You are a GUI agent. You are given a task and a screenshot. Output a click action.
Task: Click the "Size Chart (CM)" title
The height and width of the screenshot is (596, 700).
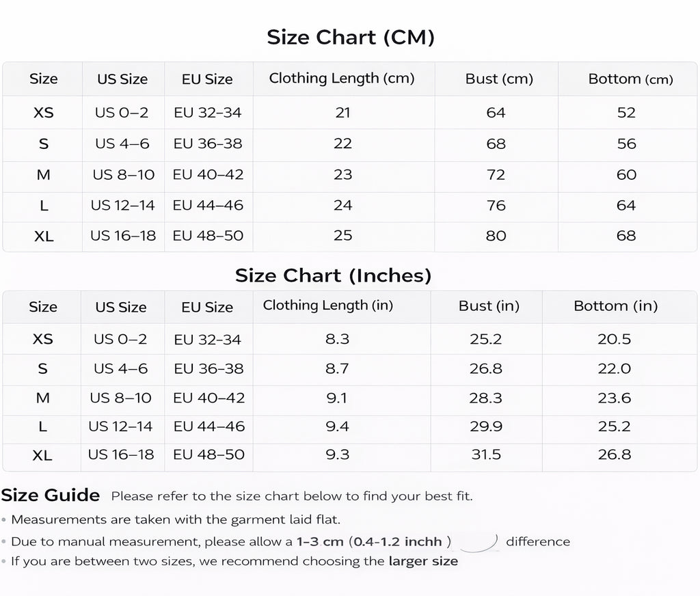(x=350, y=37)
